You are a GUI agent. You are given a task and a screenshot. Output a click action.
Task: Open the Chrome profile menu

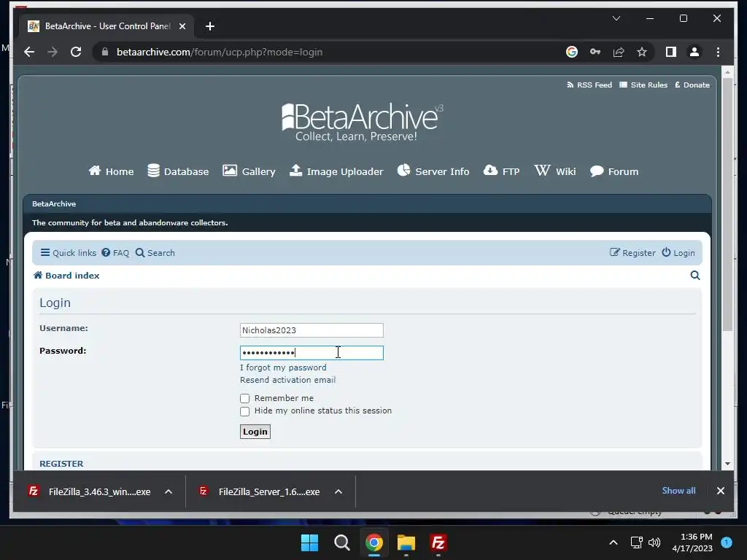694,52
